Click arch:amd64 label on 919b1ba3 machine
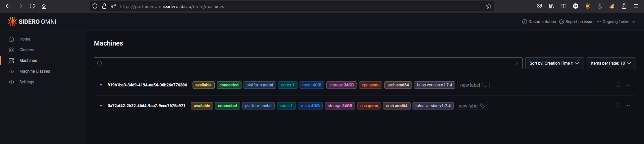The height and width of the screenshot is (144, 644). point(398,85)
